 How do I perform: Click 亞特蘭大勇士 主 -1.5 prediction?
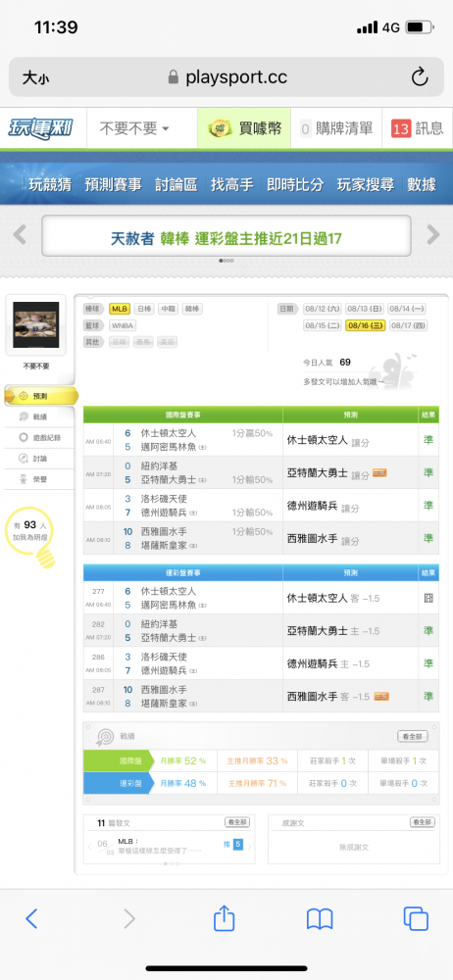pyautogui.click(x=332, y=630)
